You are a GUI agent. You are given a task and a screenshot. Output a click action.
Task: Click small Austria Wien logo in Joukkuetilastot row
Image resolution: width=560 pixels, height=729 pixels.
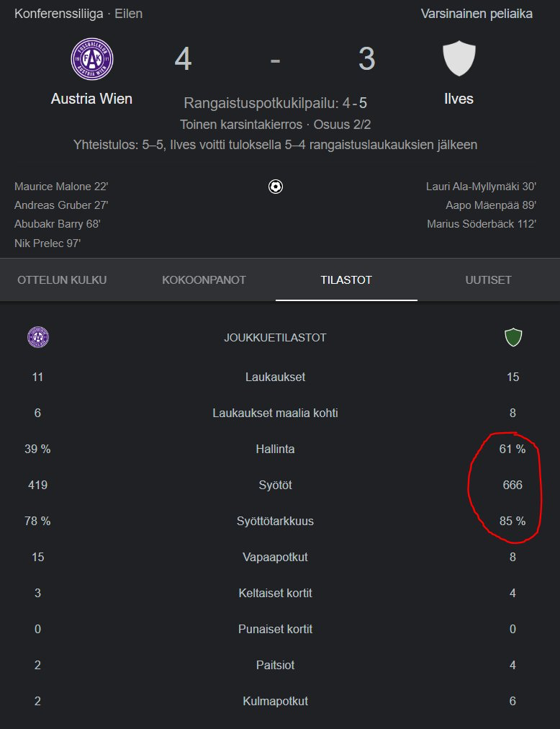tap(37, 337)
